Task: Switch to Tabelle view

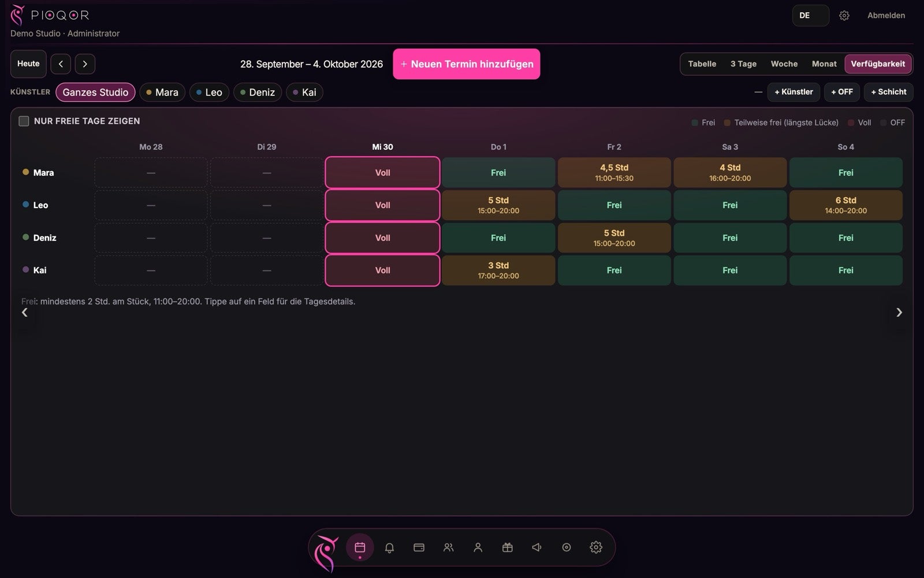Action: (x=702, y=64)
